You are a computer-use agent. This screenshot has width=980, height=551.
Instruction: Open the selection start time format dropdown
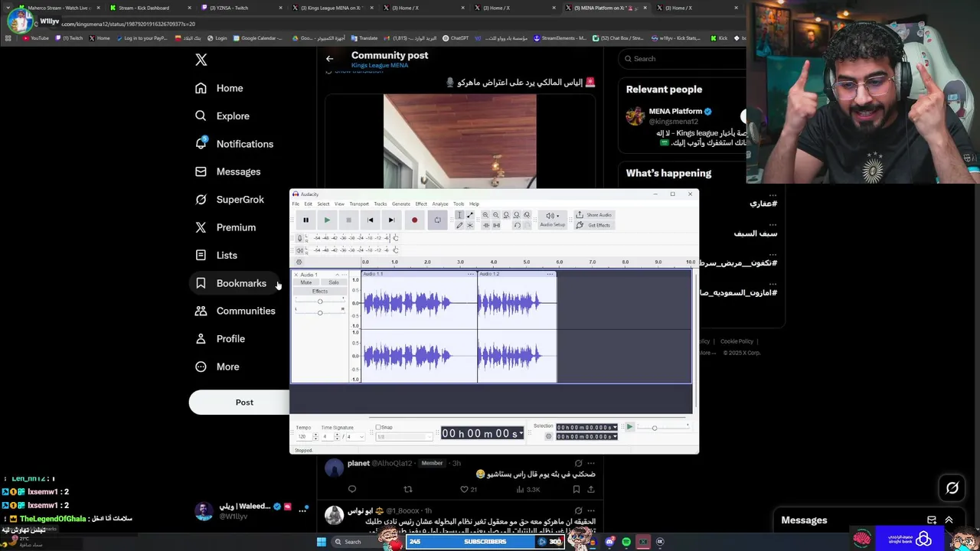tap(614, 427)
